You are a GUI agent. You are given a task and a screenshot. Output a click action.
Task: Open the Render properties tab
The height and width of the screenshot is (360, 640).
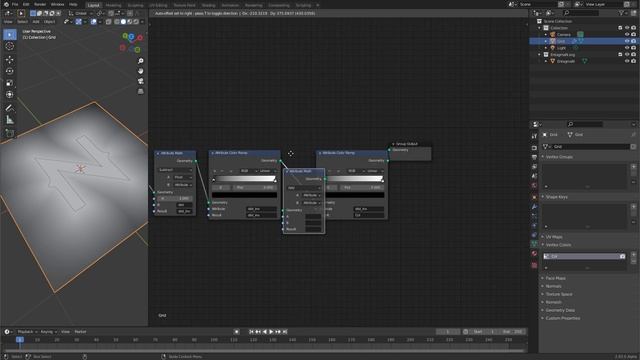tap(534, 147)
